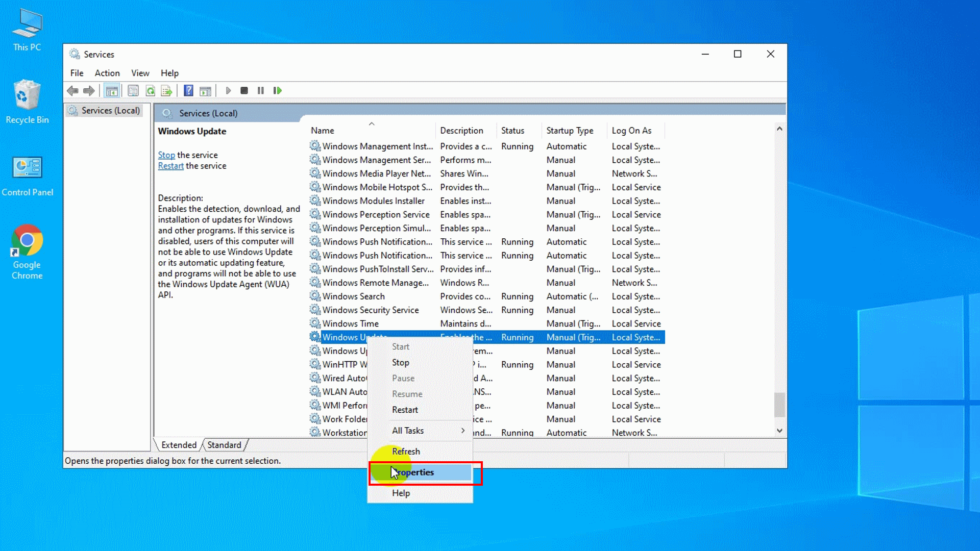Click gear icon of Windows Security Service
The image size is (980, 551).
click(x=315, y=310)
